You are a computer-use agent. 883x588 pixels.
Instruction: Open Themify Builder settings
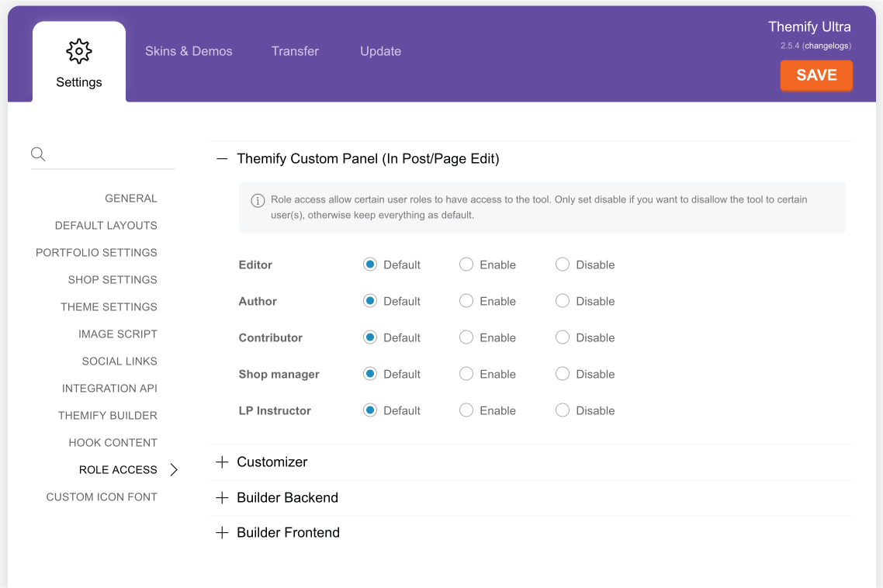[x=108, y=416]
